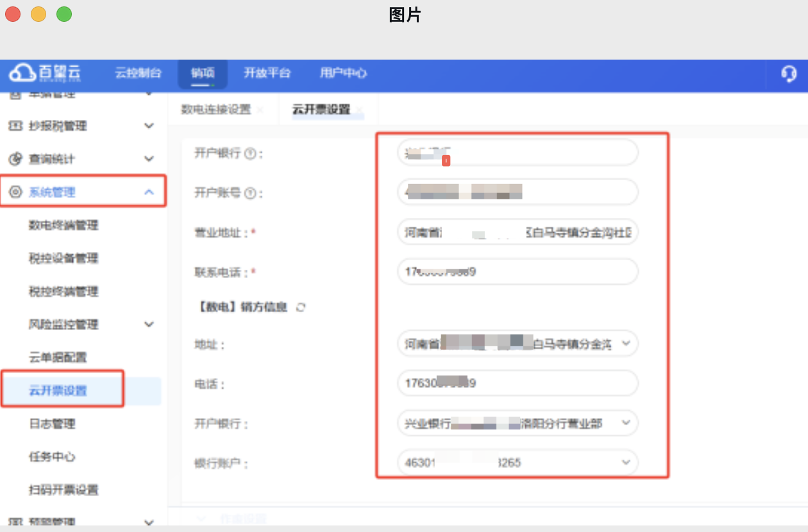Image resolution: width=808 pixels, height=532 pixels.
Task: Open 日志管理 in sidebar
Action: click(52, 424)
